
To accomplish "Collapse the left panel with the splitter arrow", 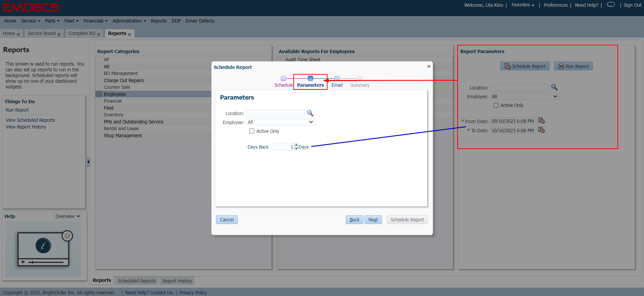I will (x=88, y=162).
